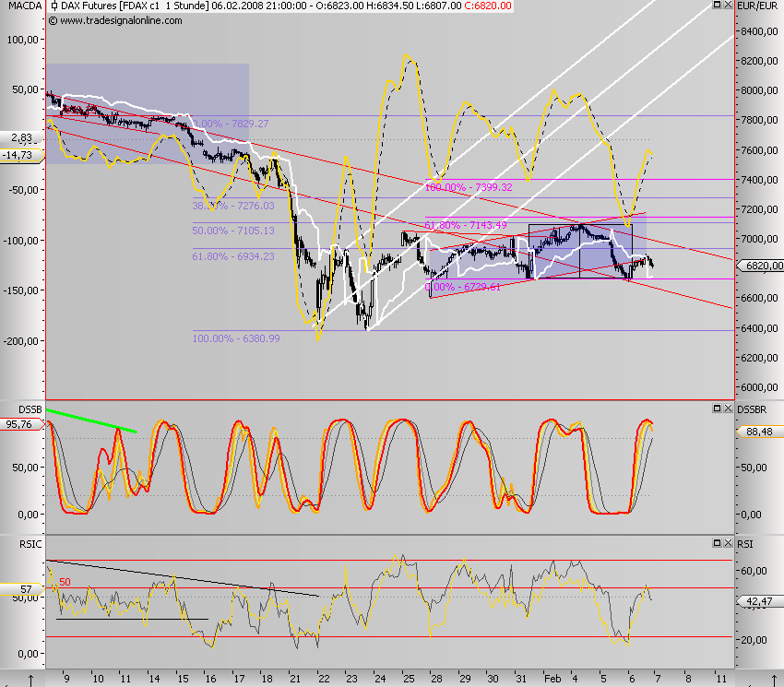Select the MACDA axis label
Image resolution: width=784 pixels, height=687 pixels.
25,6
